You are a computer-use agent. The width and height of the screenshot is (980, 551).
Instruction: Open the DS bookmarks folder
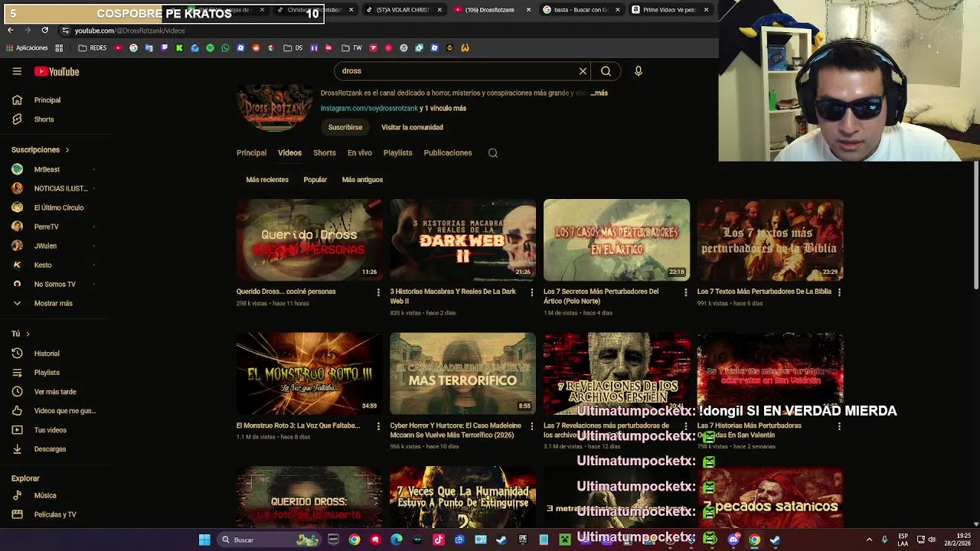click(x=292, y=48)
